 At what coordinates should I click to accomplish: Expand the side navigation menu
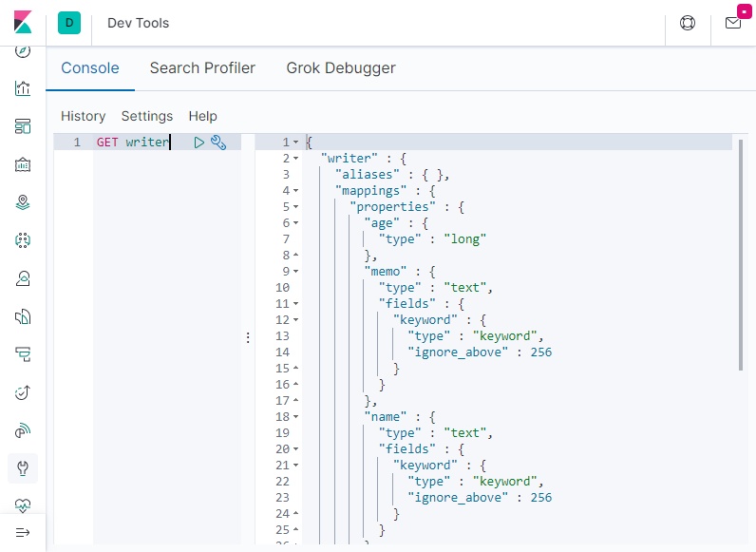point(23,532)
